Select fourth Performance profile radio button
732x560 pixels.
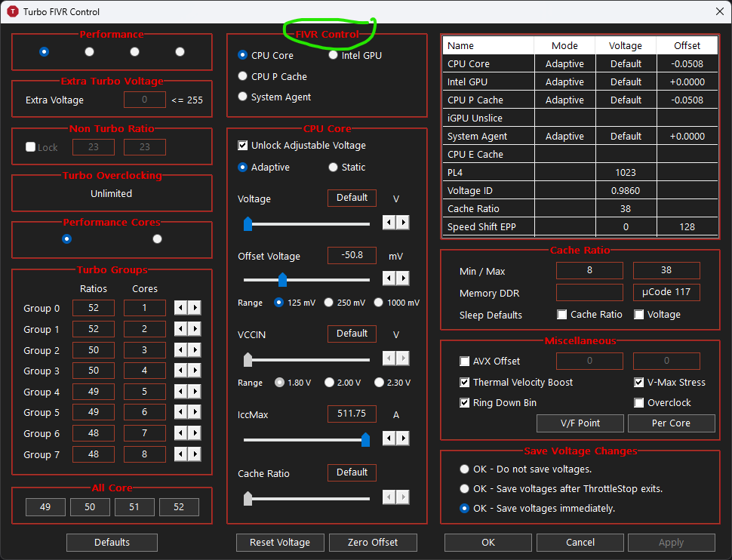(180, 51)
